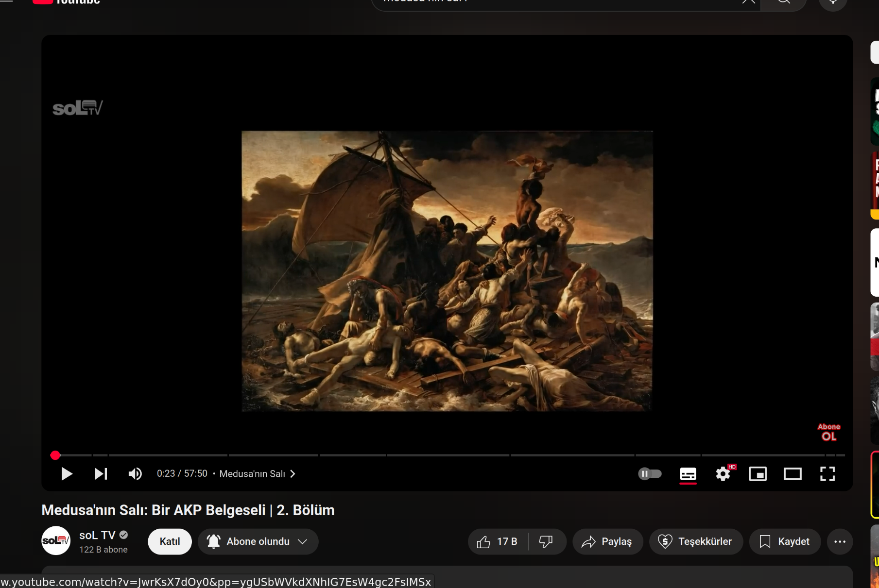879x588 pixels.
Task: Click the Teşekkürler button
Action: [x=696, y=542]
